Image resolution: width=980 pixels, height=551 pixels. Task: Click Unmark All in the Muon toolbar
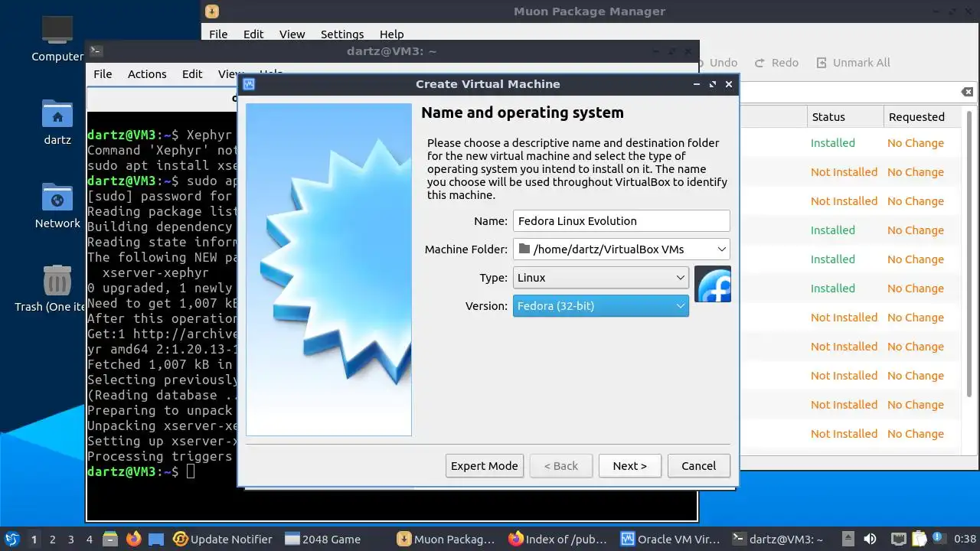pos(853,63)
